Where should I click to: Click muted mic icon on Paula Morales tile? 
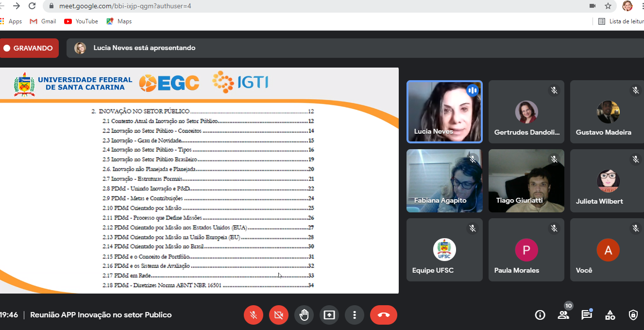pyautogui.click(x=554, y=228)
